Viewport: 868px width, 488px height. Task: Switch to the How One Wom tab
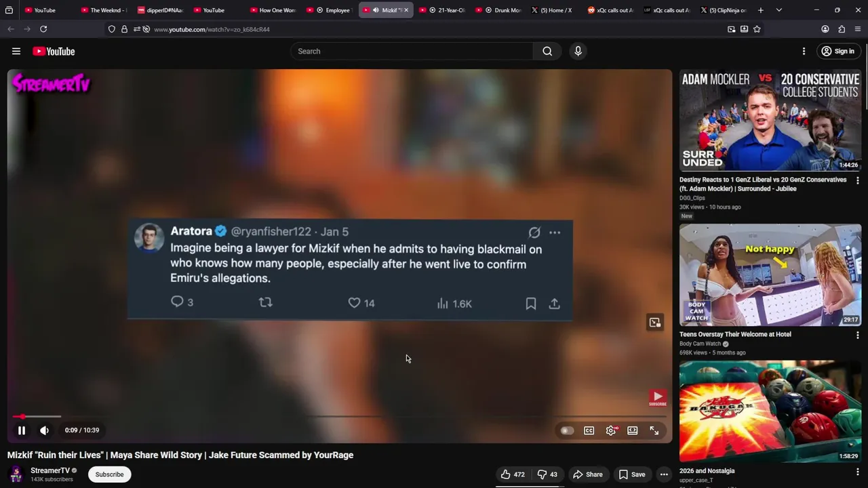point(273,10)
